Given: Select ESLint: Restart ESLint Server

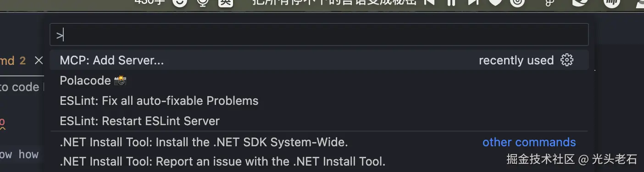Looking at the screenshot, I should (319, 121).
